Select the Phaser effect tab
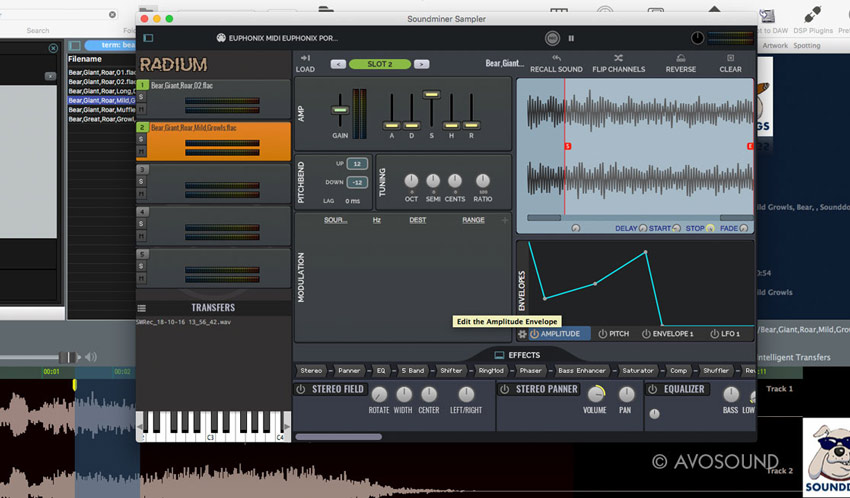 click(530, 371)
